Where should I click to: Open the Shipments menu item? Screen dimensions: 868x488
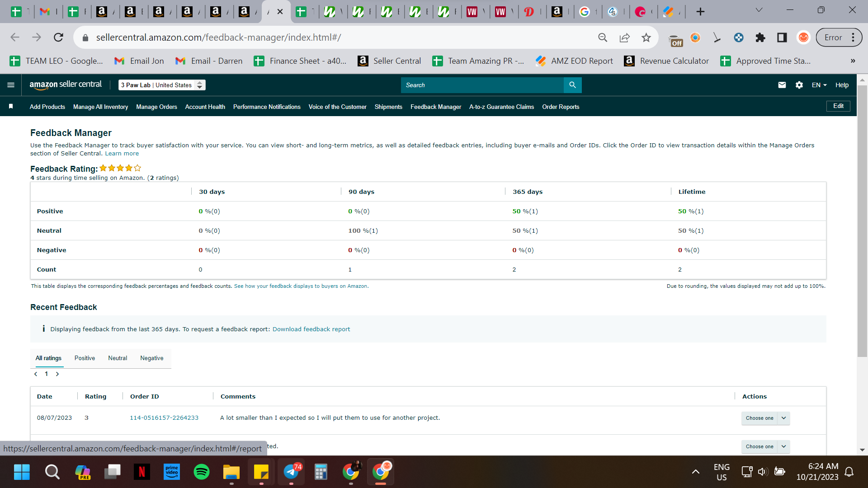(388, 107)
